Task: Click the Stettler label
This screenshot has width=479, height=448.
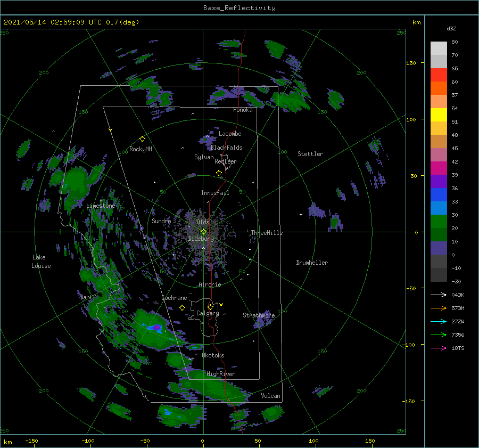Action: tap(310, 154)
